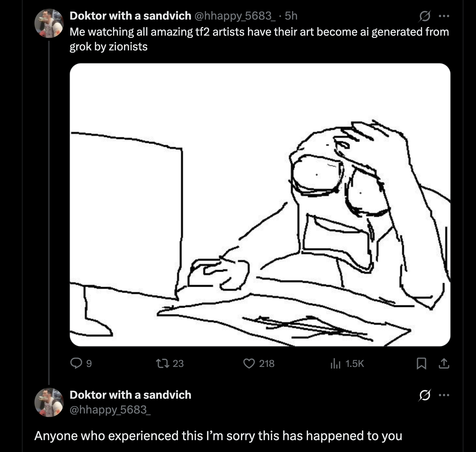476x452 pixels.
Task: Bookmark the first tweet
Action: tap(421, 363)
